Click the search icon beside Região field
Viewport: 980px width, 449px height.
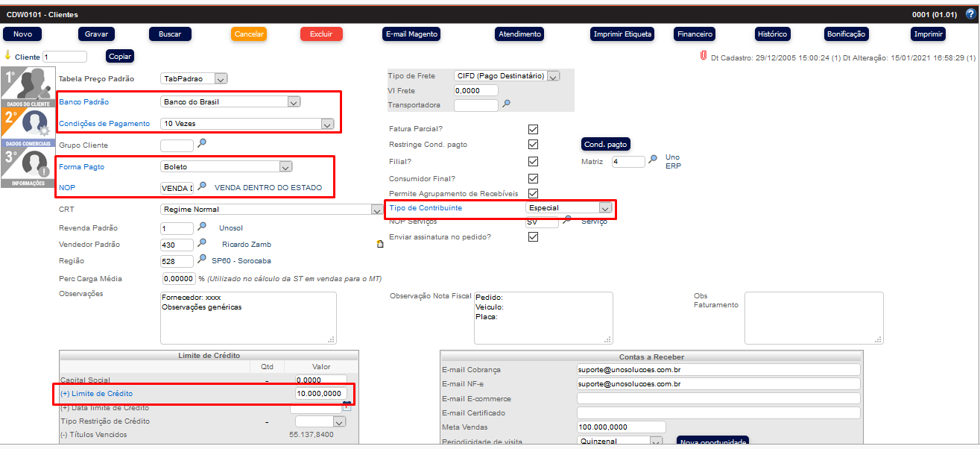point(201,260)
